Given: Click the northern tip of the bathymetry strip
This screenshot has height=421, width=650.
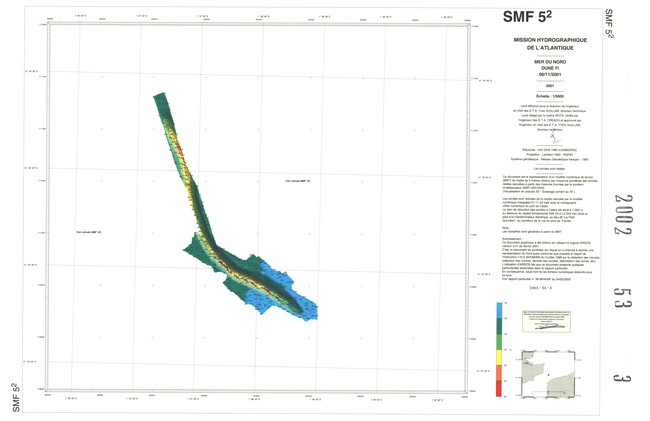Looking at the screenshot, I should tap(159, 96).
